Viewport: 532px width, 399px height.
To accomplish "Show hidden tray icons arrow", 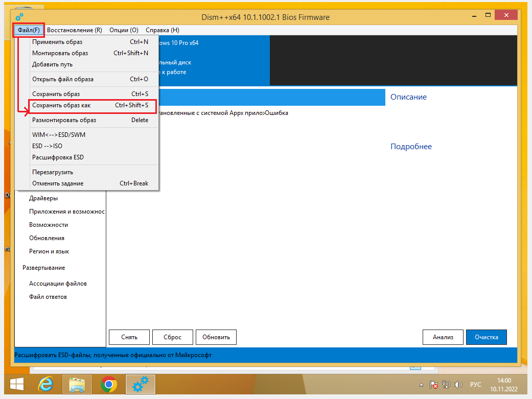I will [x=421, y=385].
